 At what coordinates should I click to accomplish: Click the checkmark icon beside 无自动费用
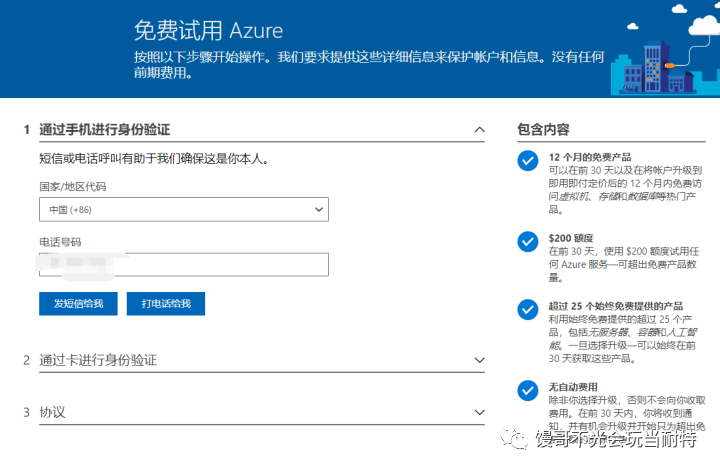click(x=528, y=391)
